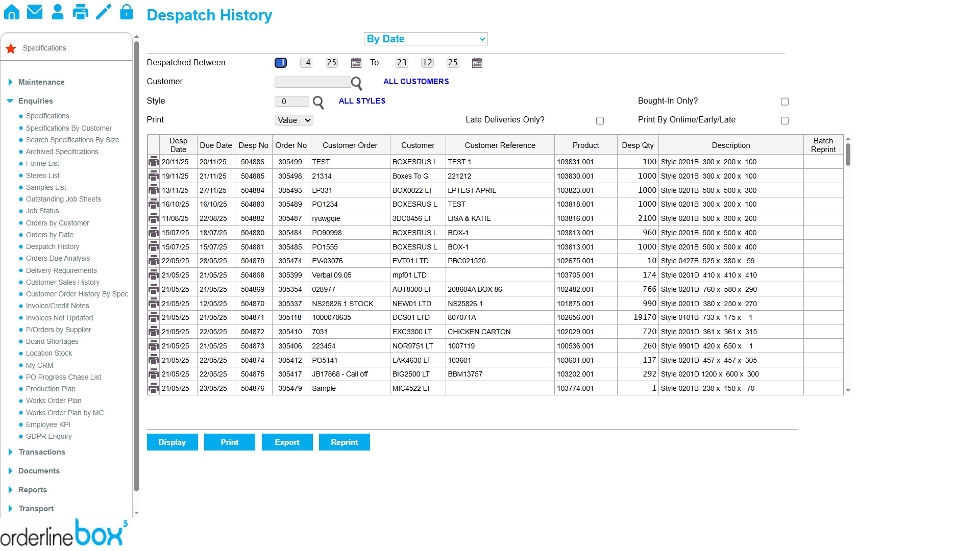Click the pencil edit icon
980x551 pixels.
pos(104,12)
